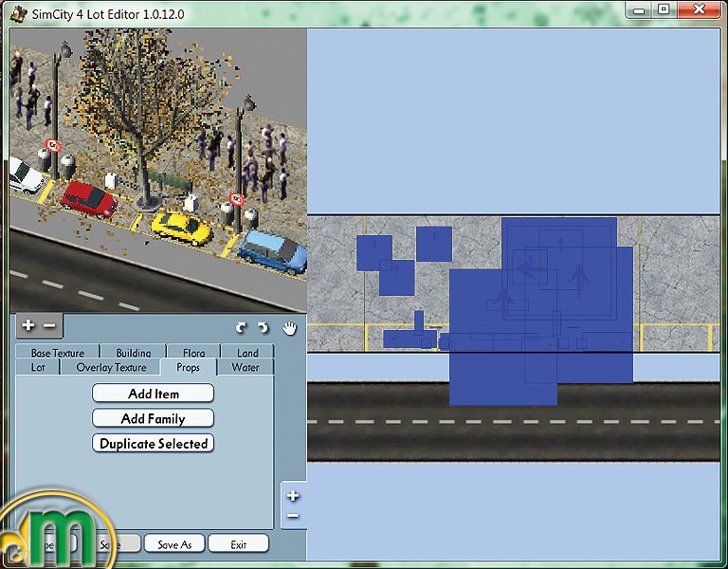Click the Add Item button

click(x=154, y=394)
